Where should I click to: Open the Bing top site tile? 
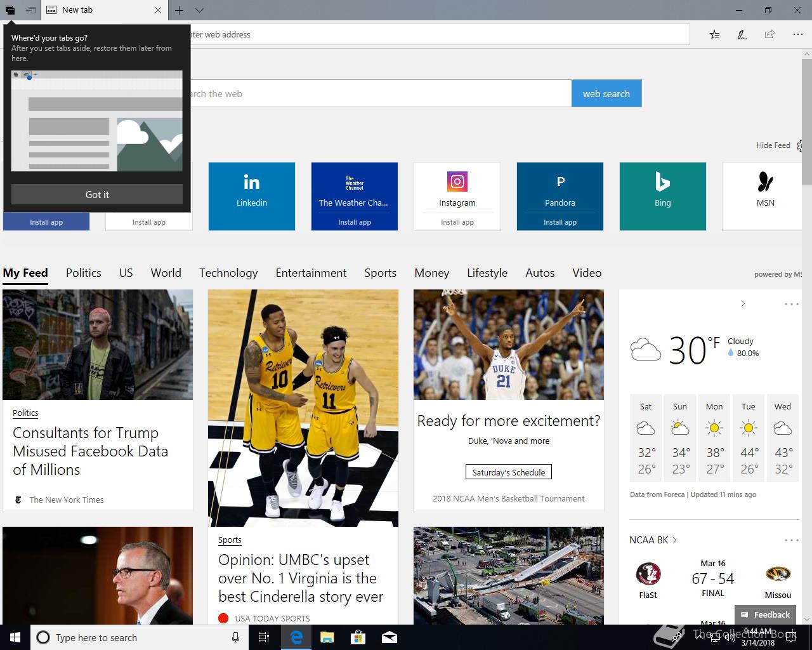point(663,196)
